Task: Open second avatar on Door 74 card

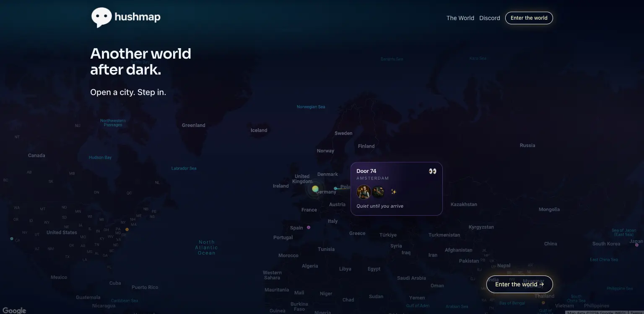Action: [x=378, y=192]
